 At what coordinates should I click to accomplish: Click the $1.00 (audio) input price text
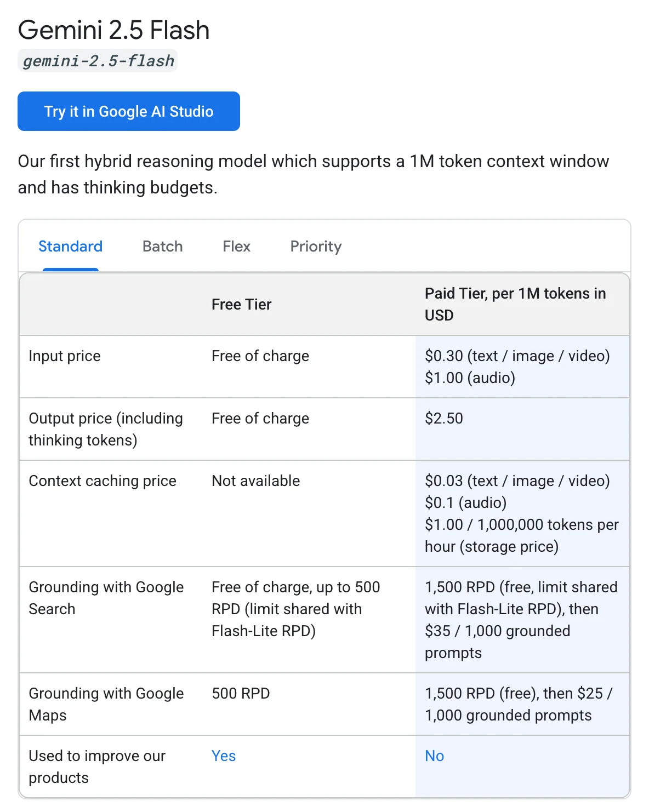pos(470,378)
